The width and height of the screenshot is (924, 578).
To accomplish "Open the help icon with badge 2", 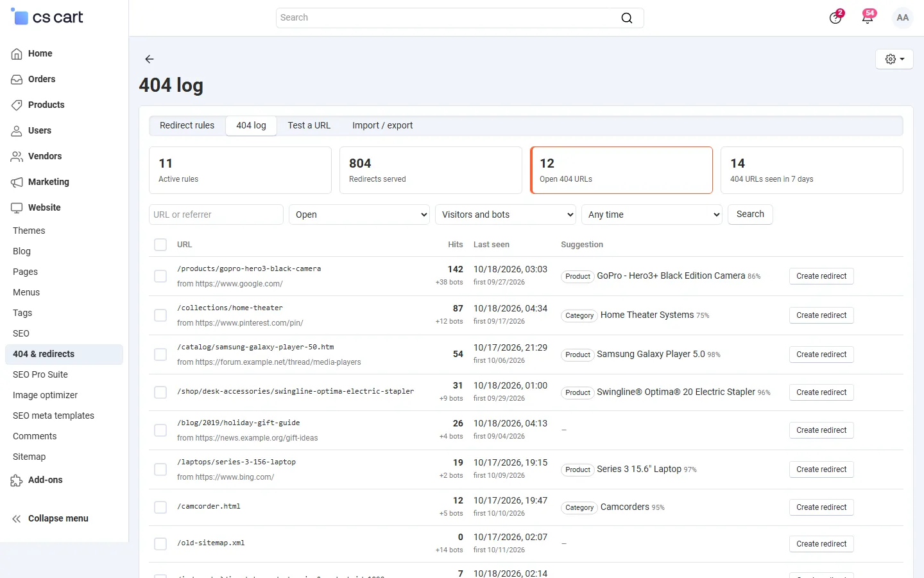I will pos(835,17).
